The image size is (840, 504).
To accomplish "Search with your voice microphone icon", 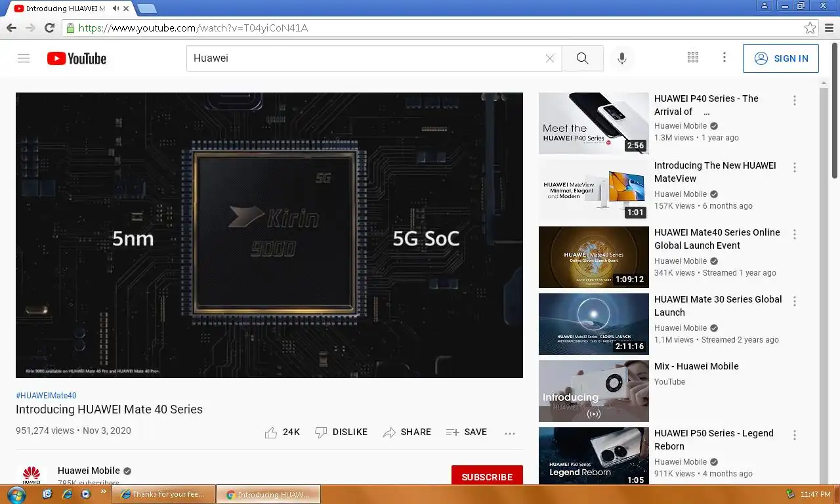I will (x=622, y=58).
